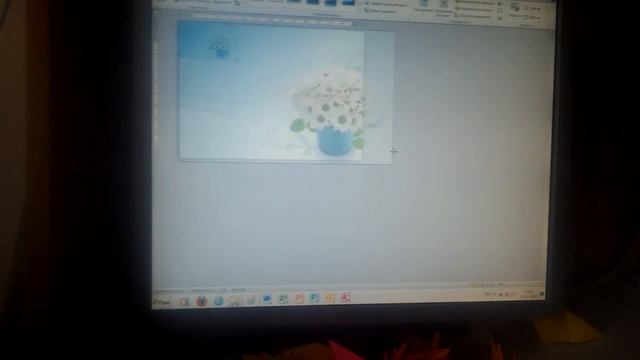640x360 pixels.
Task: Open the red Access icon on taskbar
Action: [x=345, y=297]
